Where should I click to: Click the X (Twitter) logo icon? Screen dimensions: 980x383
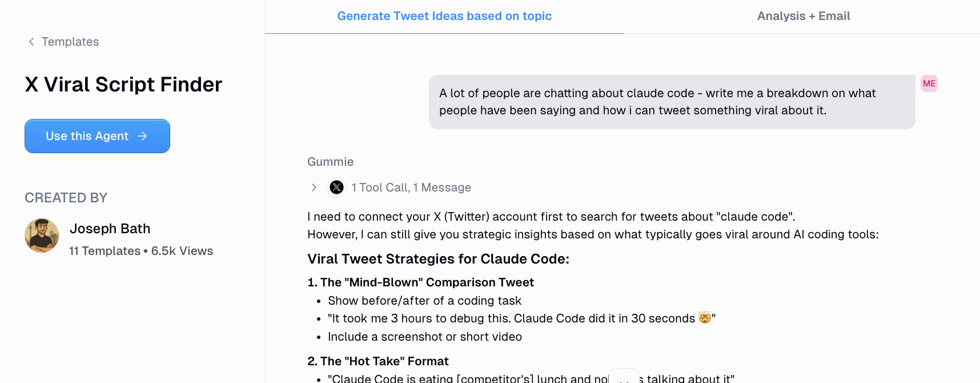click(336, 187)
